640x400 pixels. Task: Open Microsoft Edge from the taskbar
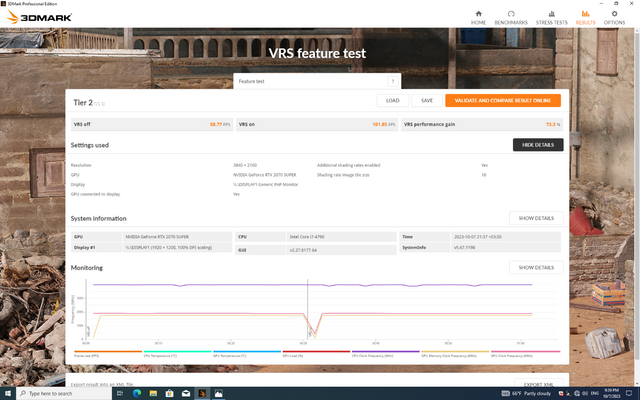(x=137, y=393)
